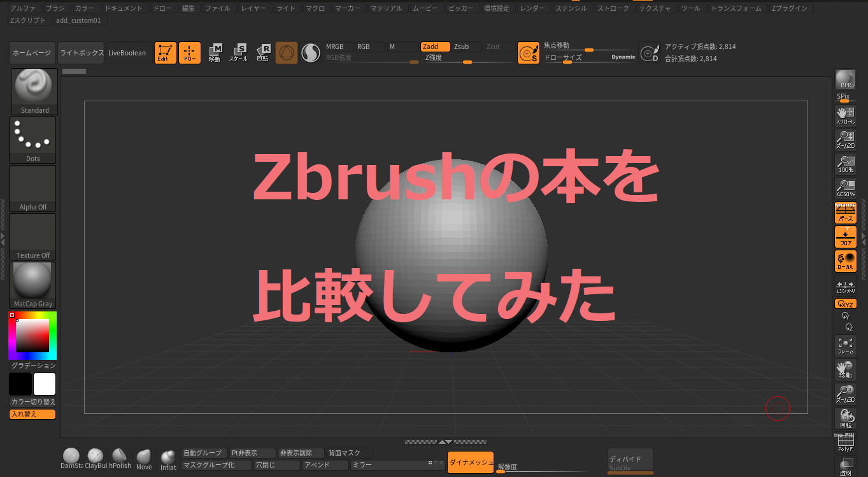Click the right-shelf 回転 icon
This screenshot has width=868, height=477.
pos(846,418)
